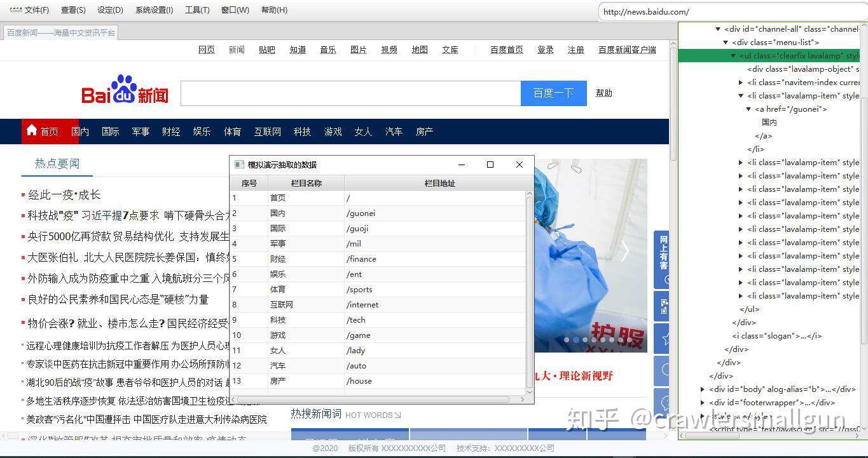Open the 工具(T) menu
The width and height of the screenshot is (868, 458).
pyautogui.click(x=197, y=10)
